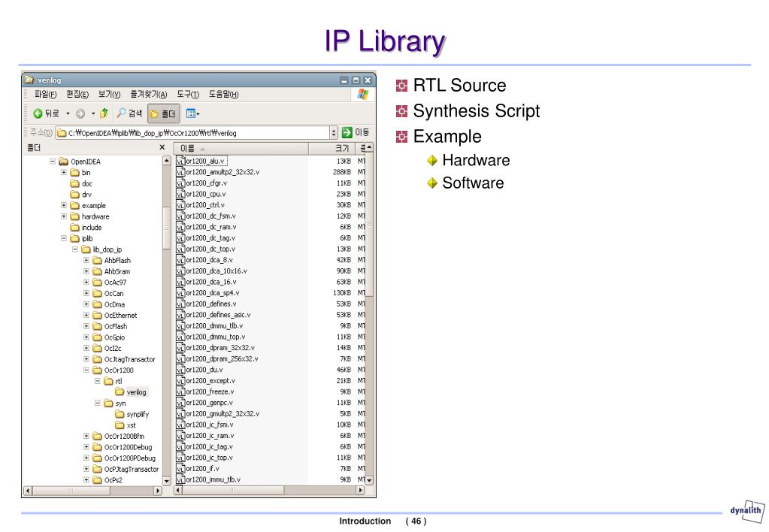Select file or1200_dc_top.v icon
769x532 pixels.
pyautogui.click(x=180, y=249)
